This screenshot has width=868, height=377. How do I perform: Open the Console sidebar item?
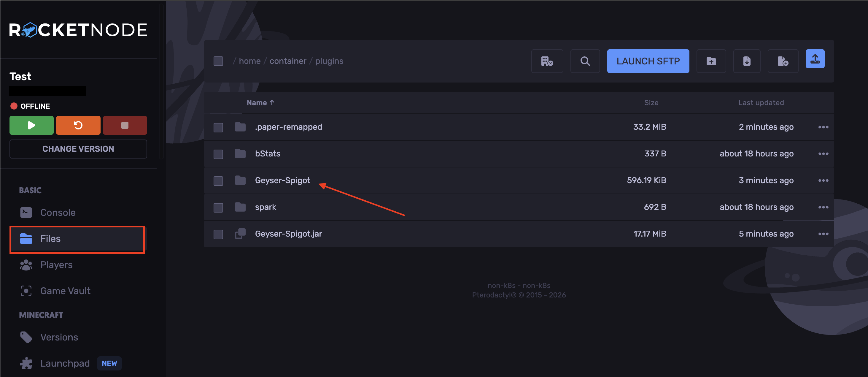pos(58,213)
